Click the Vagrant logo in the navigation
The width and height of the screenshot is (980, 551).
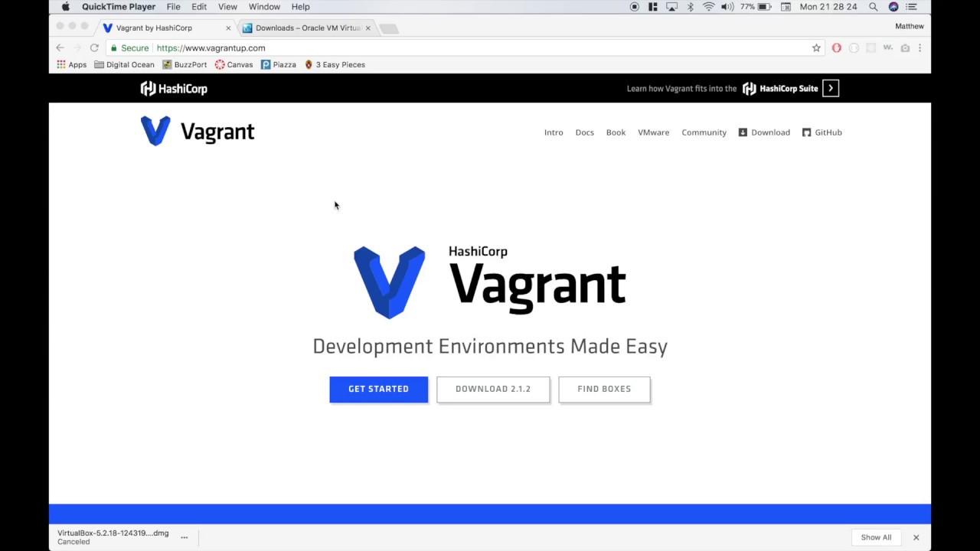tap(198, 132)
